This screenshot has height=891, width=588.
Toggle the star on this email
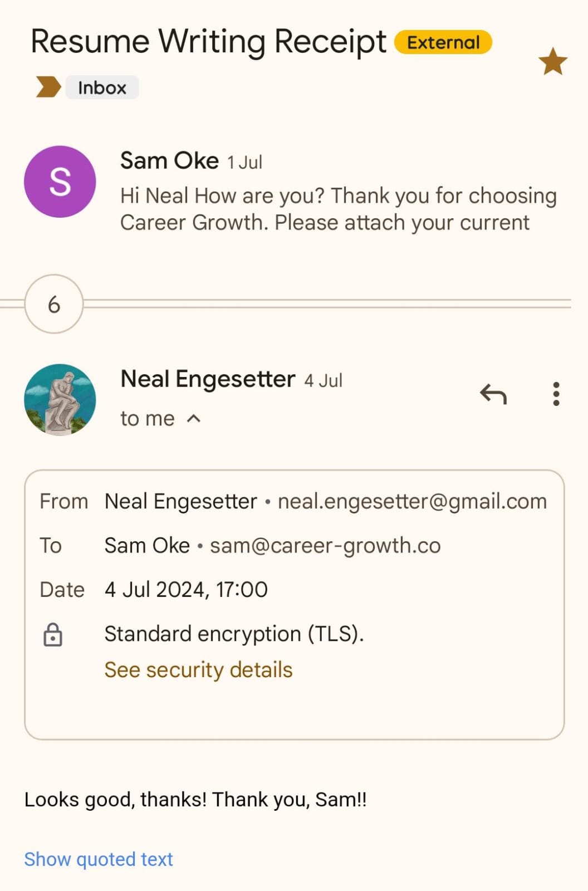click(x=552, y=61)
